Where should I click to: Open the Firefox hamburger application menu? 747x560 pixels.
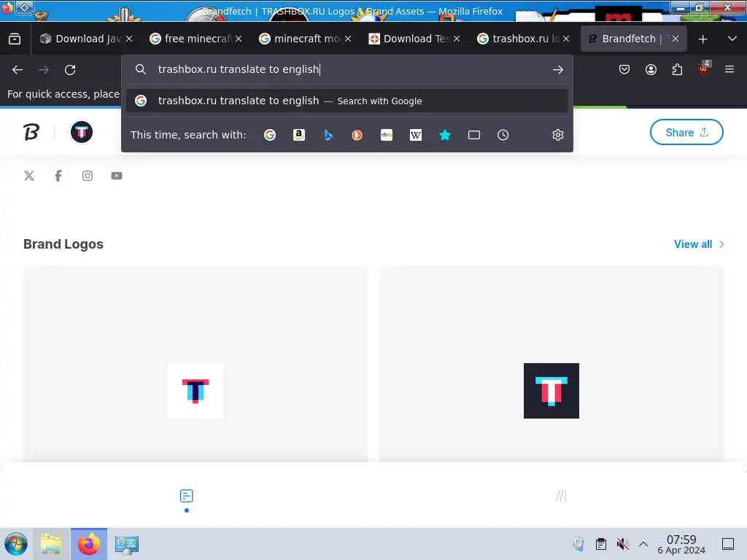[x=729, y=69]
